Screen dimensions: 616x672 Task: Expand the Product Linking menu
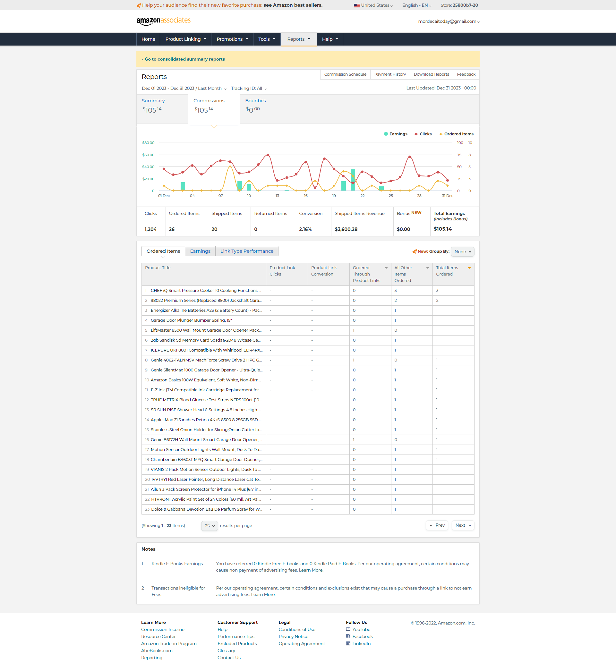coord(186,39)
